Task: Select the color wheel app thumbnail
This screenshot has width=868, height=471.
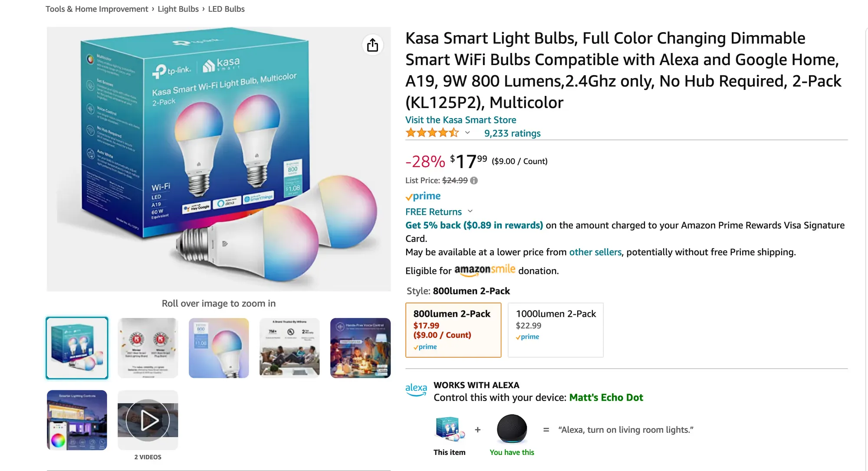Action: 77,420
